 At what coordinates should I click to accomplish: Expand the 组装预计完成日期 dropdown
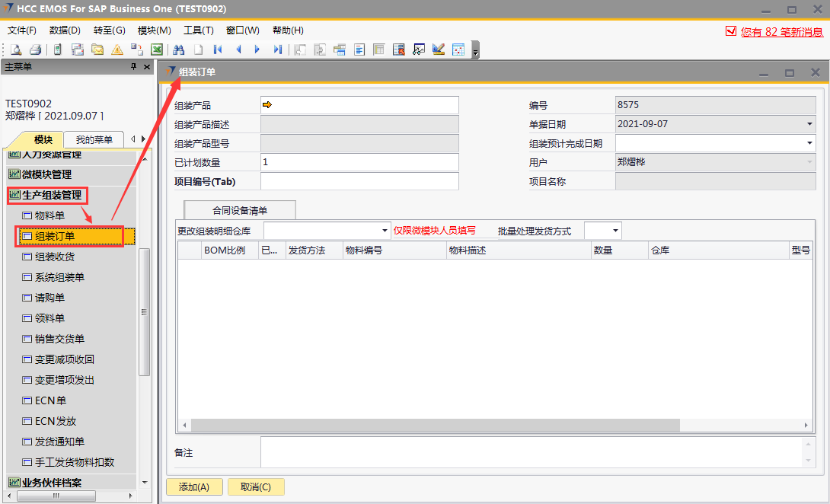pos(809,143)
